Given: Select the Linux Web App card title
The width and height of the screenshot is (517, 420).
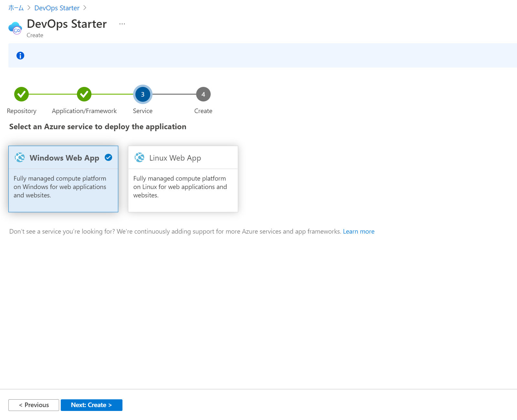Looking at the screenshot, I should click(x=175, y=158).
